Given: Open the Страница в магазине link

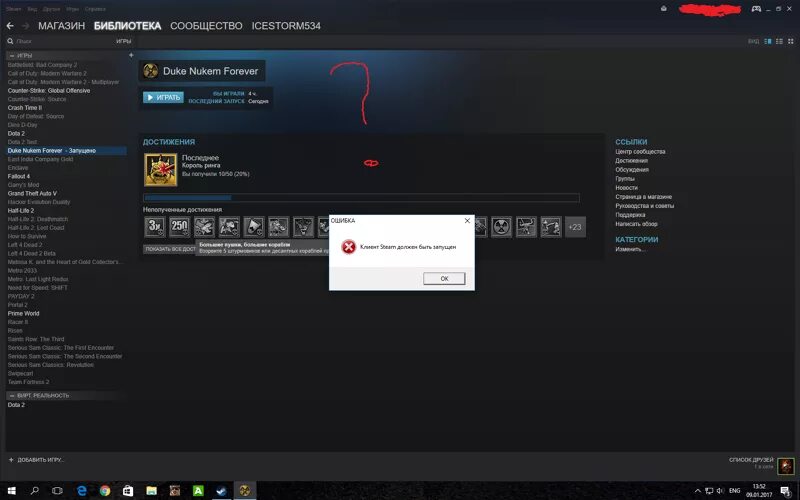Looking at the screenshot, I should pos(643,197).
